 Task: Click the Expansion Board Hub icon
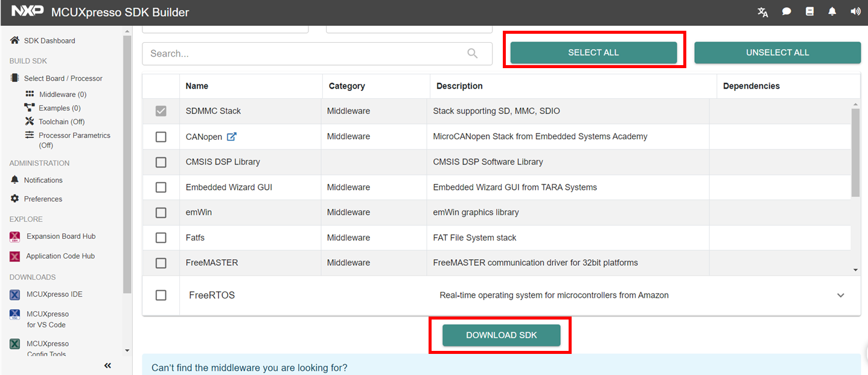[14, 237]
